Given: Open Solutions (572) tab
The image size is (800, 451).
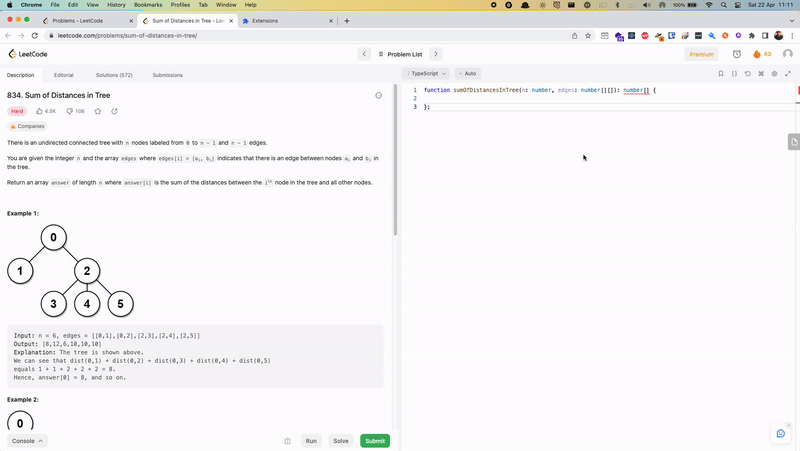Looking at the screenshot, I should pyautogui.click(x=114, y=75).
